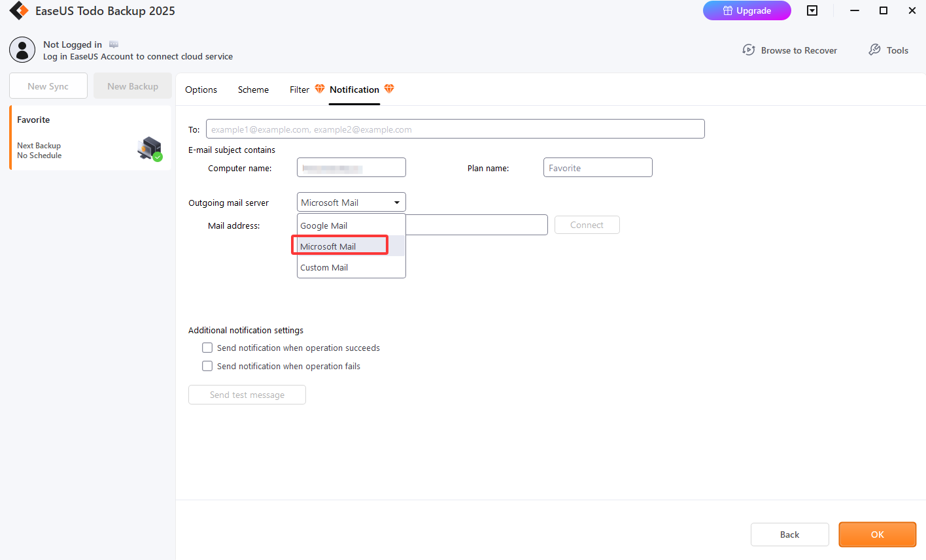Enable notification when operation fails

coord(207,366)
